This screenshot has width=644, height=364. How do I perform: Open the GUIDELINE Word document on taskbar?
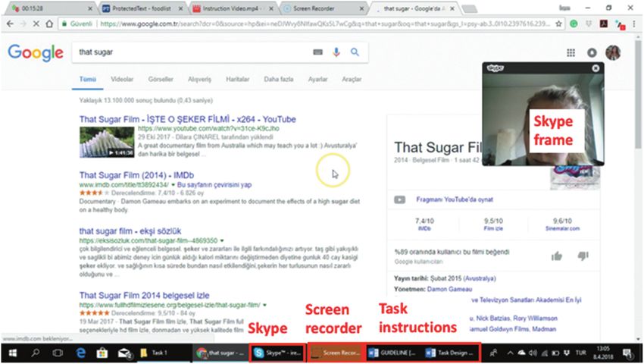(392, 353)
